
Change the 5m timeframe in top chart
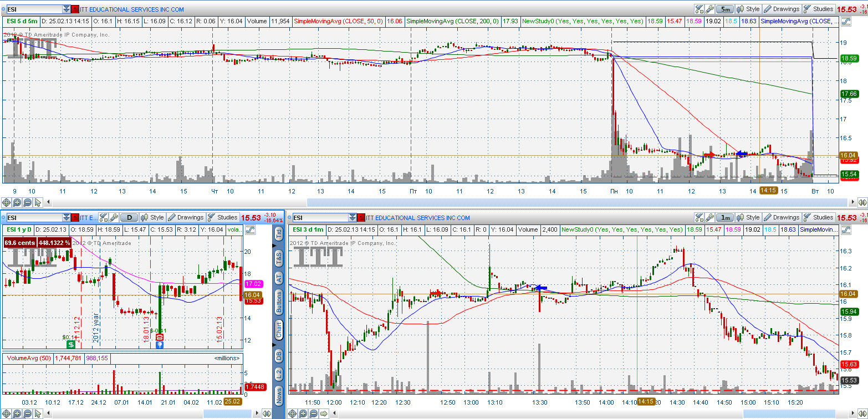[725, 9]
